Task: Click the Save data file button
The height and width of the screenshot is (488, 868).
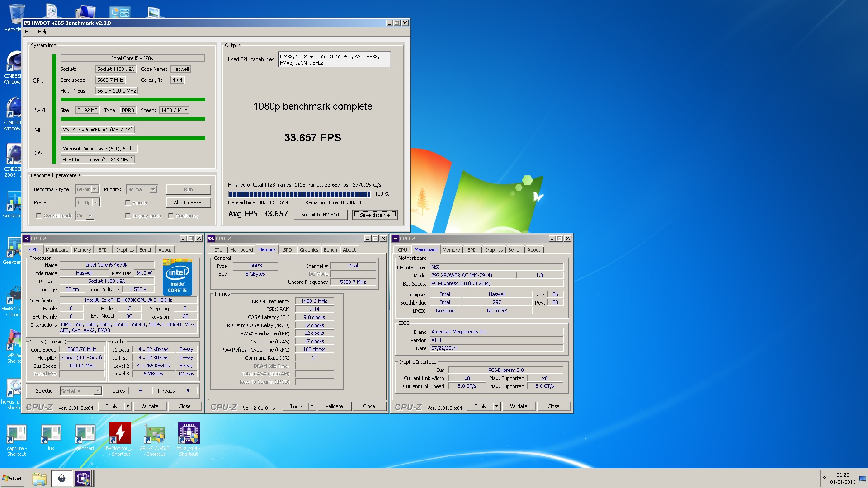Action: 375,215
